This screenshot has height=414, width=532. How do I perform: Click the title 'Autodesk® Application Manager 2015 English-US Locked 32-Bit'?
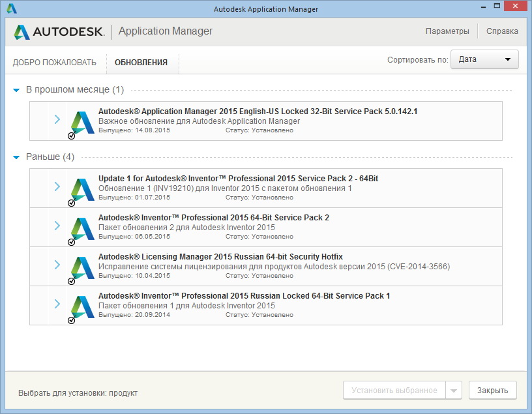tap(258, 111)
